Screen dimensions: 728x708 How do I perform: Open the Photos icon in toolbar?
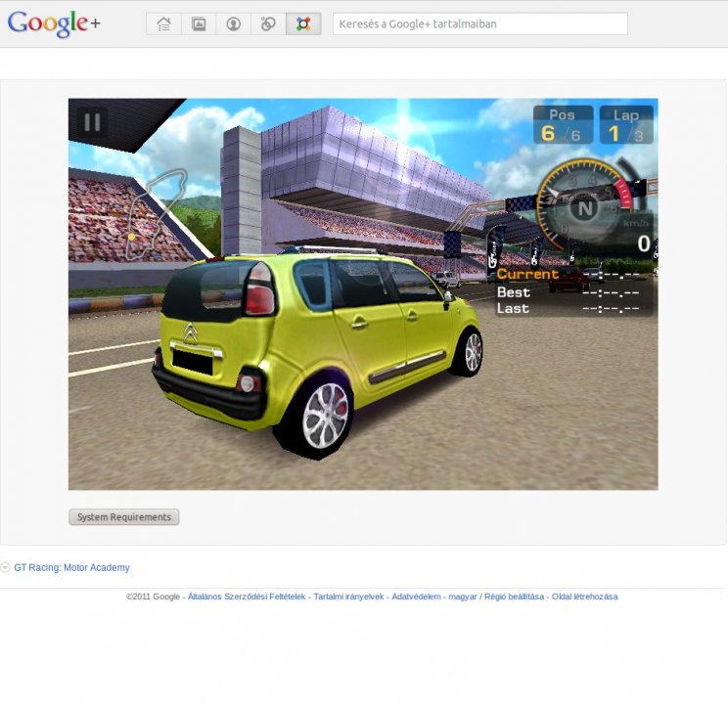(199, 23)
